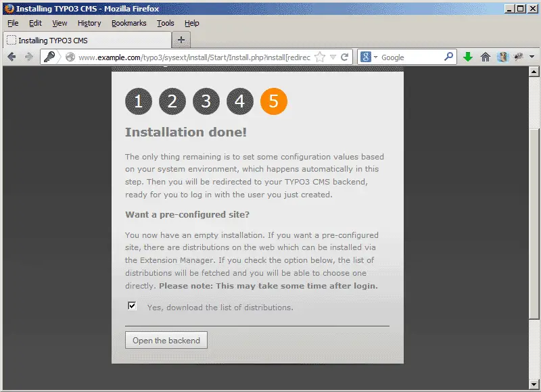Open Downloads with the green arrow icon
Screen dimensions: 541x392
(x=468, y=57)
